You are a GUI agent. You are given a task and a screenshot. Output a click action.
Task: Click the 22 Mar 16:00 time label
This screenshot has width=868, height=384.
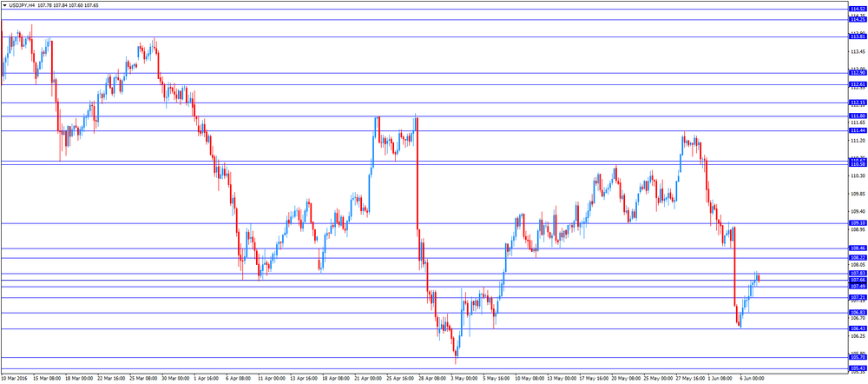click(x=111, y=378)
